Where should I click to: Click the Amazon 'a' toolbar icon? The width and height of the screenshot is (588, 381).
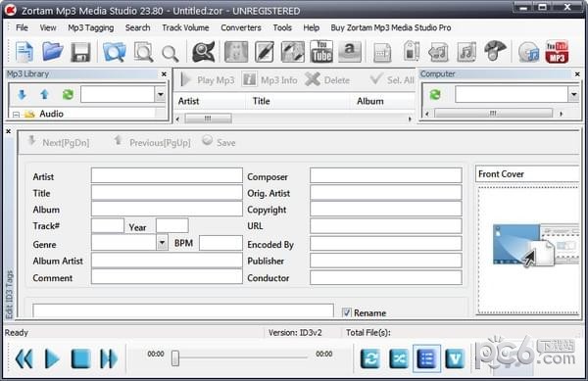pos(350,51)
